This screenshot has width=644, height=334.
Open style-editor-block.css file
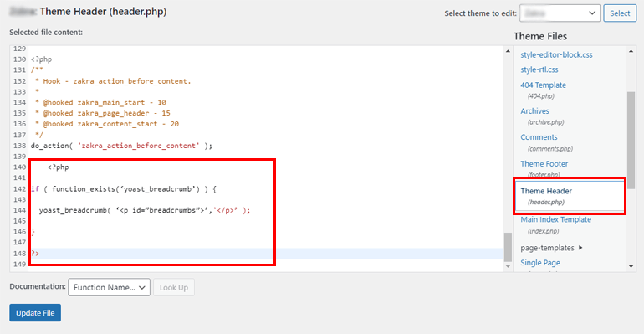(556, 54)
